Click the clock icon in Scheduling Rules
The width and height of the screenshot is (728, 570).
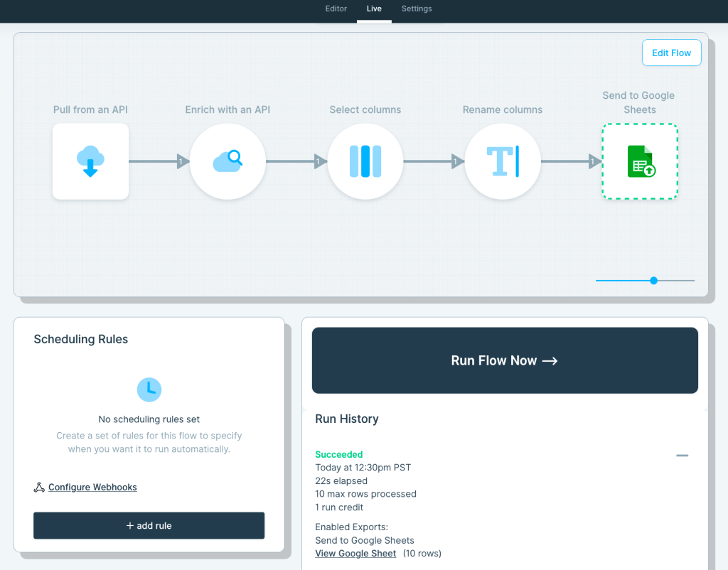[149, 389]
